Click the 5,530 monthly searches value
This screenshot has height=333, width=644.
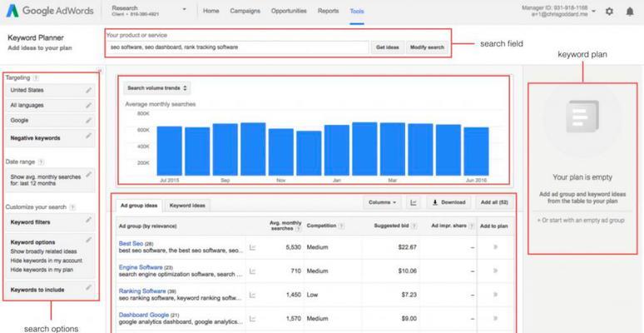click(x=293, y=247)
